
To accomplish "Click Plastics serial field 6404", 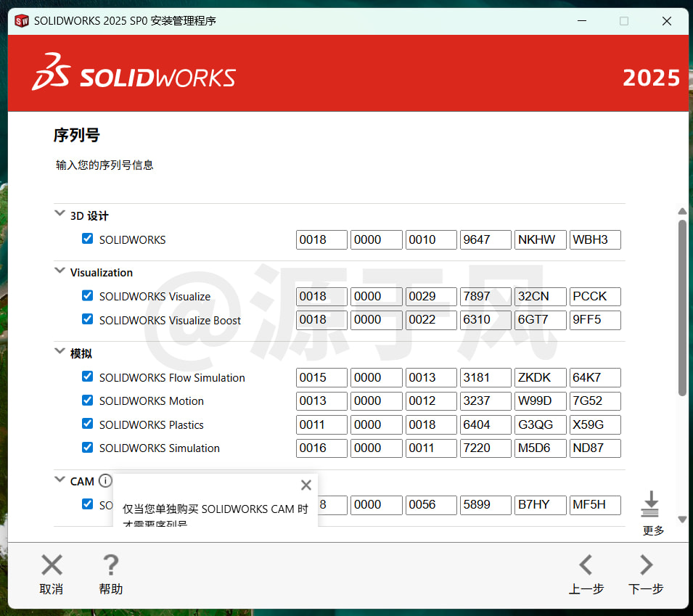I will click(485, 424).
